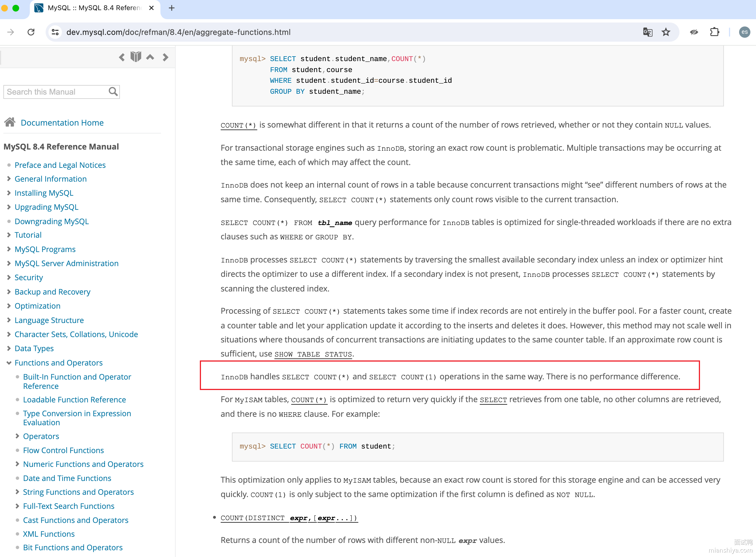Expand Upgrading MySQL section
The height and width of the screenshot is (557, 756).
click(x=9, y=207)
